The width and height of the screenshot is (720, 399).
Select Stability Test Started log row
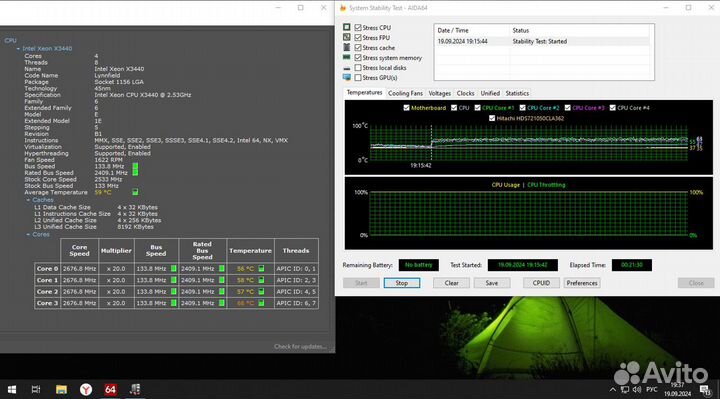click(x=543, y=41)
